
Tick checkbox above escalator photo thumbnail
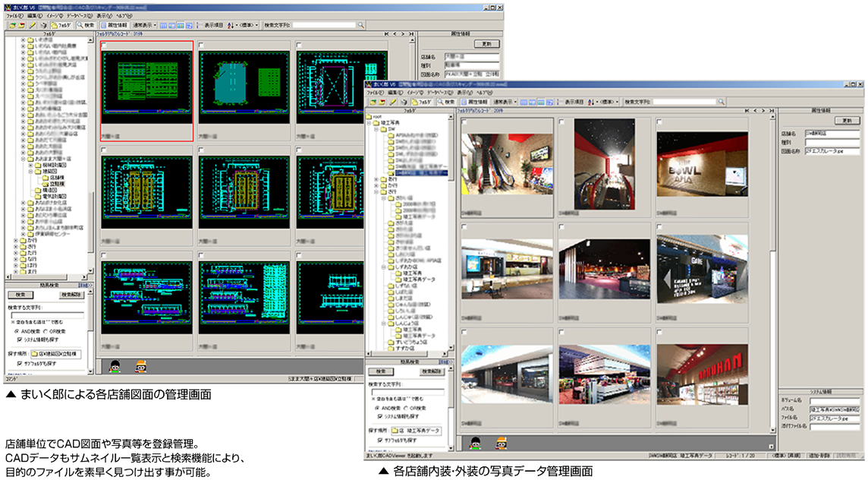click(464, 122)
